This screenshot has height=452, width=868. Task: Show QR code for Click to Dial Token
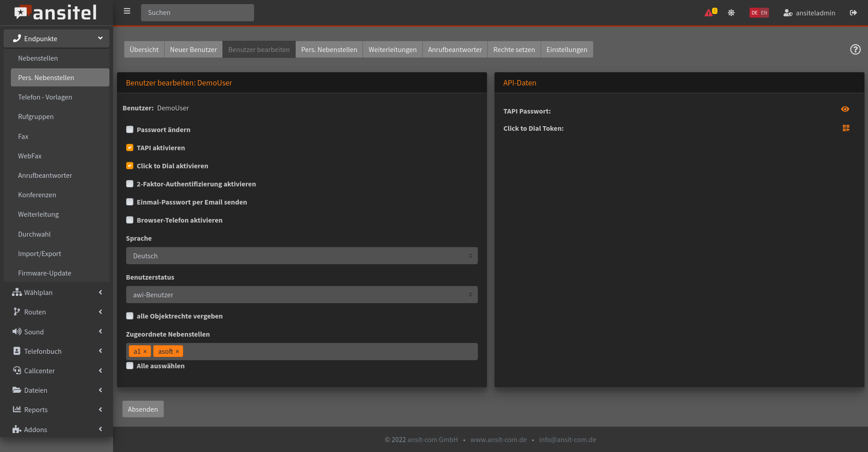pyautogui.click(x=846, y=128)
